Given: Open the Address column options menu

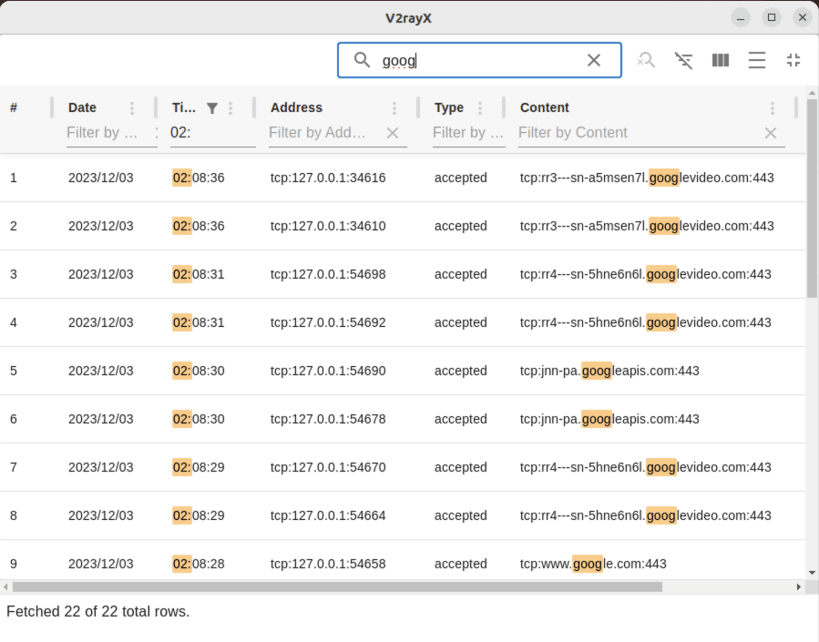Looking at the screenshot, I should [x=394, y=108].
